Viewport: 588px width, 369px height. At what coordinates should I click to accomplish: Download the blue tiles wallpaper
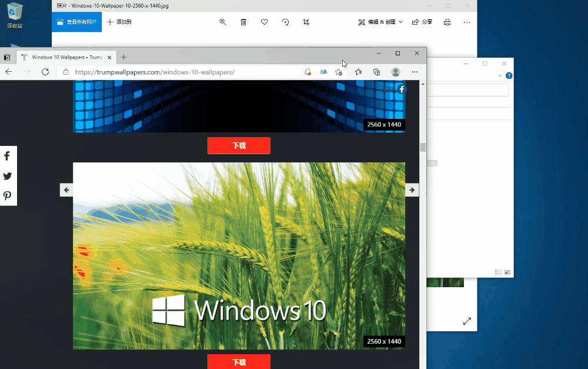239,145
